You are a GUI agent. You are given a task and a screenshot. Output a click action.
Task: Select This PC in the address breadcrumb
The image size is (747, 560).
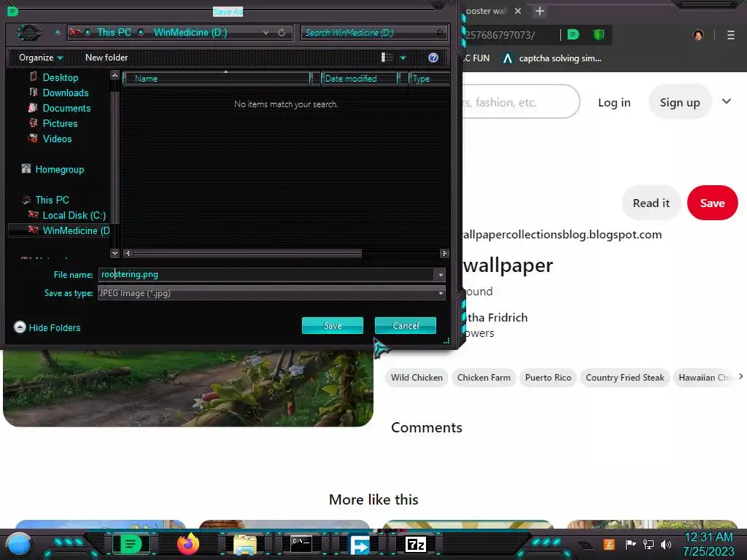114,32
